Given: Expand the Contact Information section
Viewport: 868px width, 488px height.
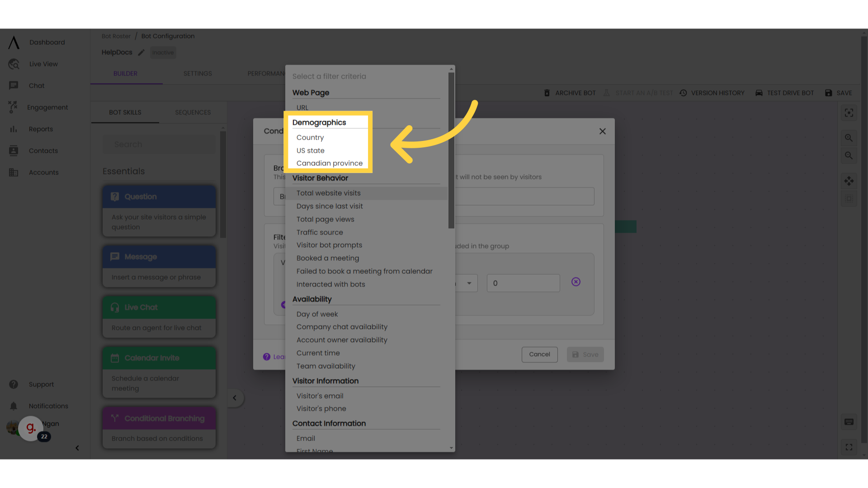Looking at the screenshot, I should point(329,424).
